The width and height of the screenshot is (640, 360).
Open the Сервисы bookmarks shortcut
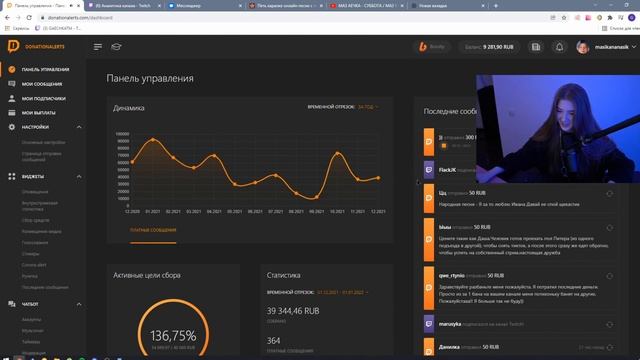[x=17, y=28]
